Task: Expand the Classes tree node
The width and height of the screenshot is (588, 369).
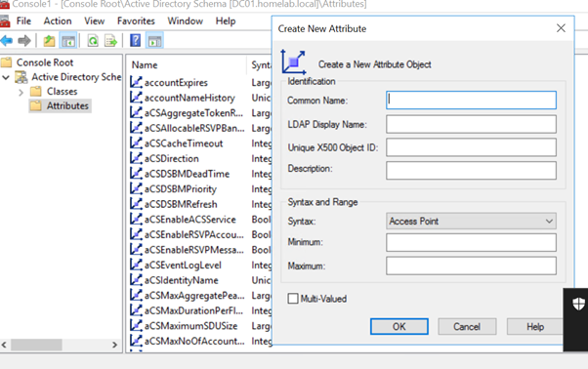Action: pos(21,92)
